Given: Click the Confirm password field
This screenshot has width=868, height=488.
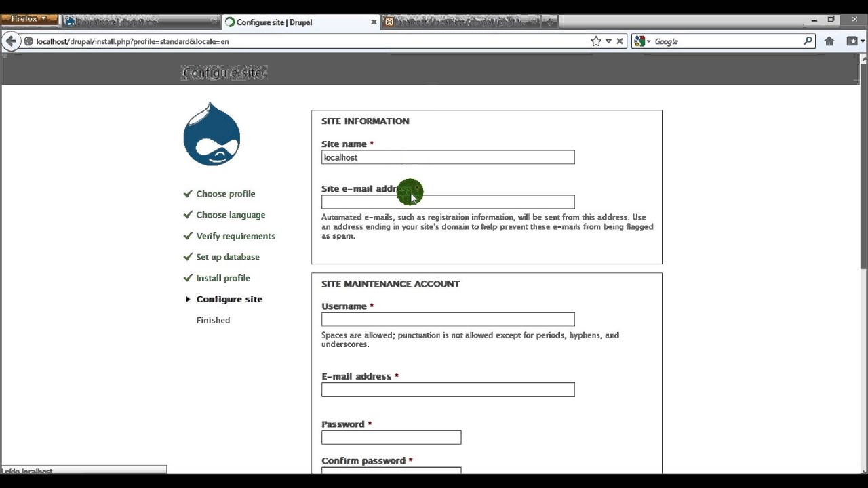Looking at the screenshot, I should (x=391, y=470).
